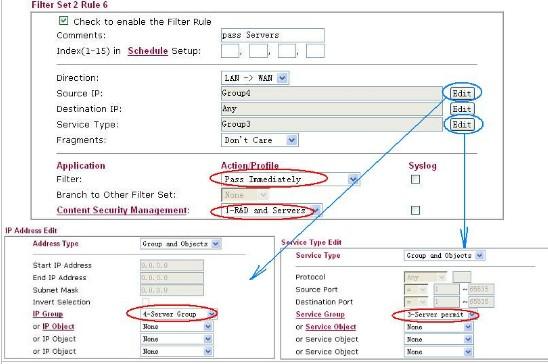Open the third IP Object None dropdown
Viewport: 548px width, 364px height.
(x=176, y=351)
